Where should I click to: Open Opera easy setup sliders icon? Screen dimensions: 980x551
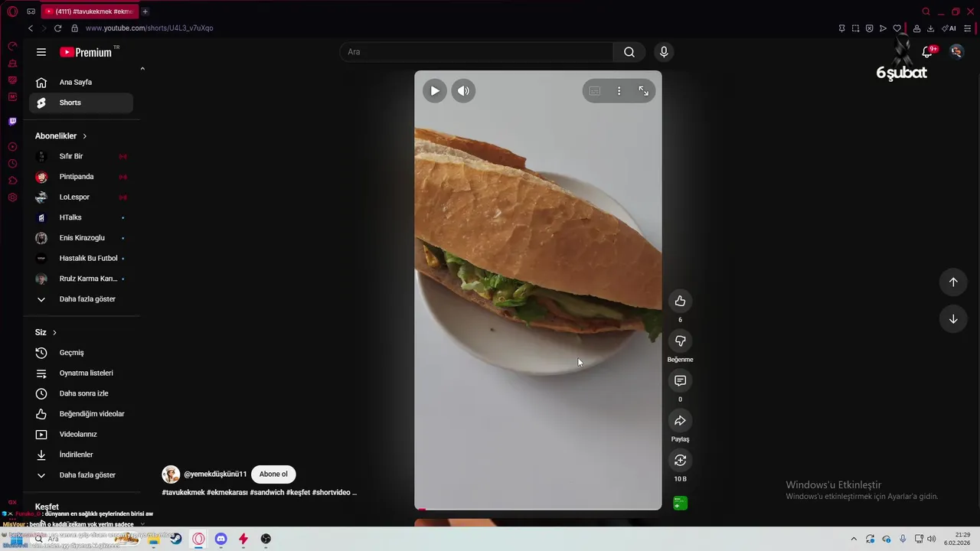968,28
